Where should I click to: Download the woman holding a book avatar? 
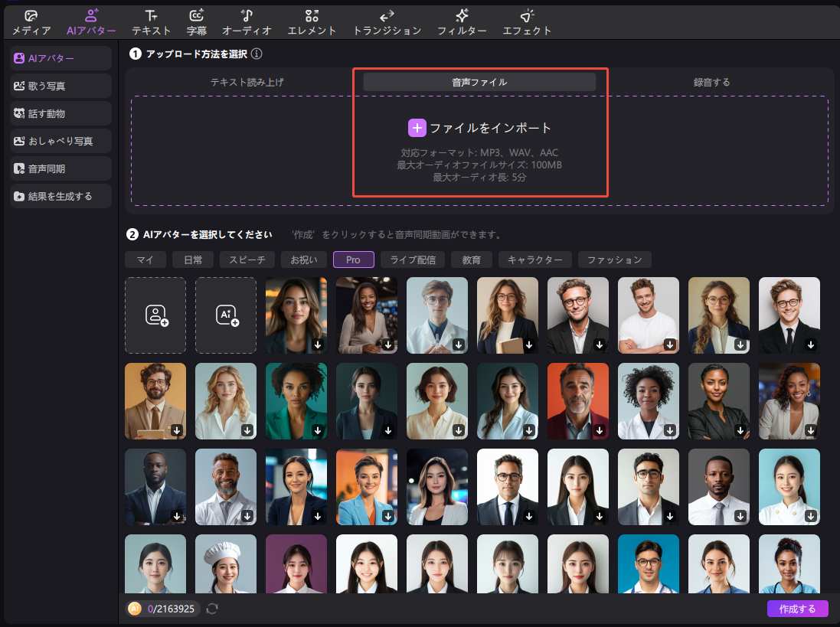tap(529, 345)
